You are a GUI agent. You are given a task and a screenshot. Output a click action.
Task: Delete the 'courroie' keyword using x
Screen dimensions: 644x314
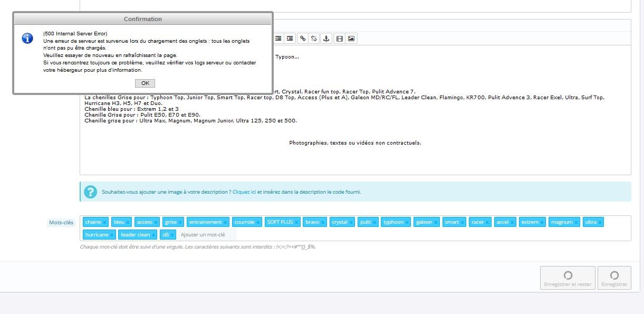coord(258,223)
